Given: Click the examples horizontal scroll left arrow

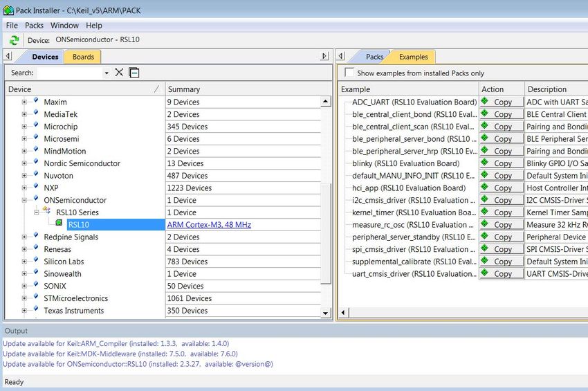Looking at the screenshot, I should [x=343, y=312].
